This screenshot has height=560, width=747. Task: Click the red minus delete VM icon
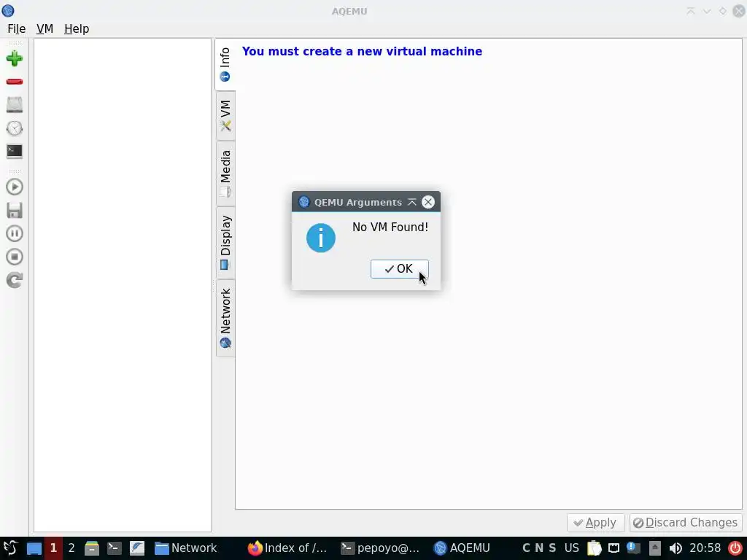[15, 82]
